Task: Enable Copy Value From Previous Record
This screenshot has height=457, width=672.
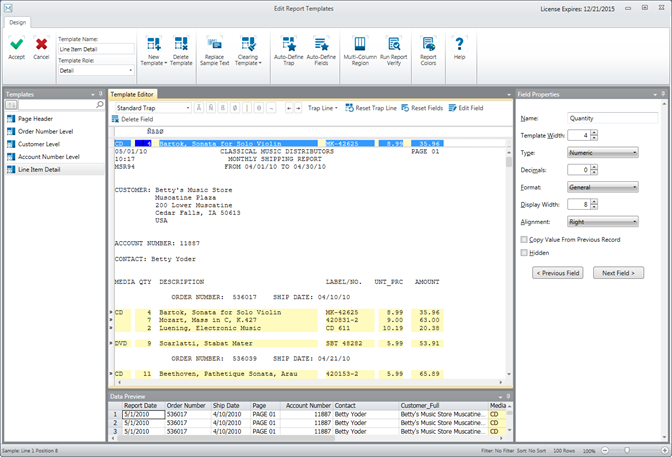Action: pyautogui.click(x=525, y=240)
